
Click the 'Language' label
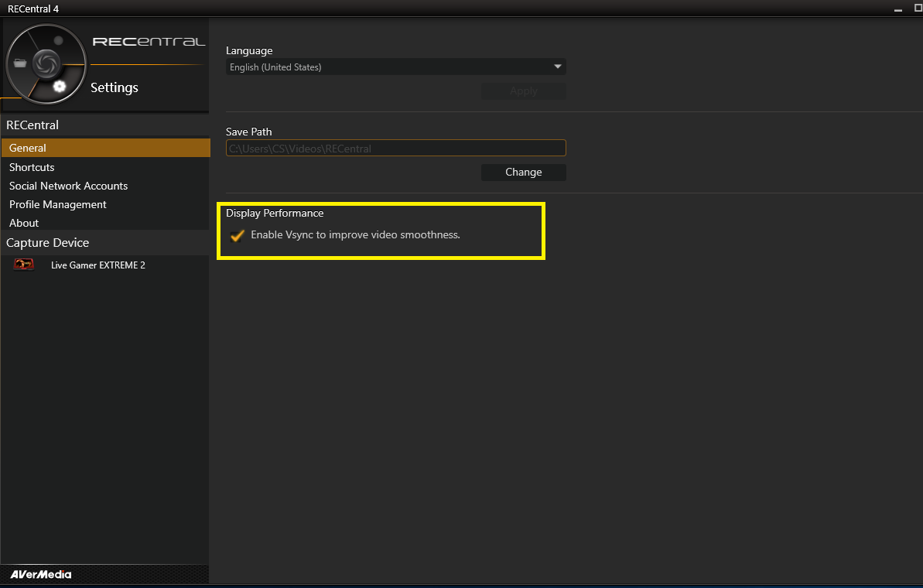[249, 50]
